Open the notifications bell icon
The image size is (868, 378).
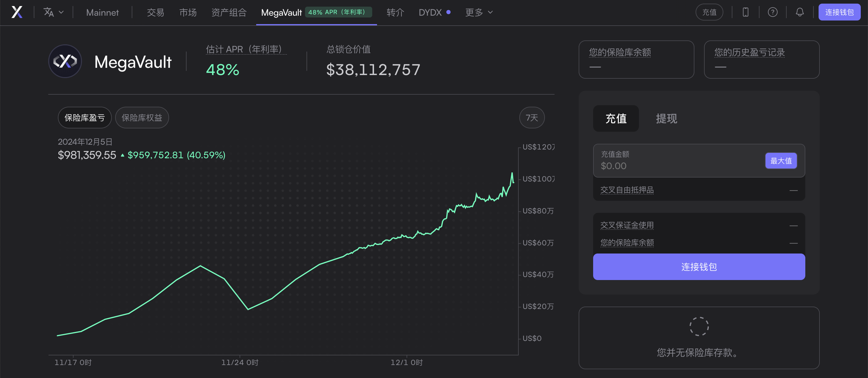coord(800,12)
